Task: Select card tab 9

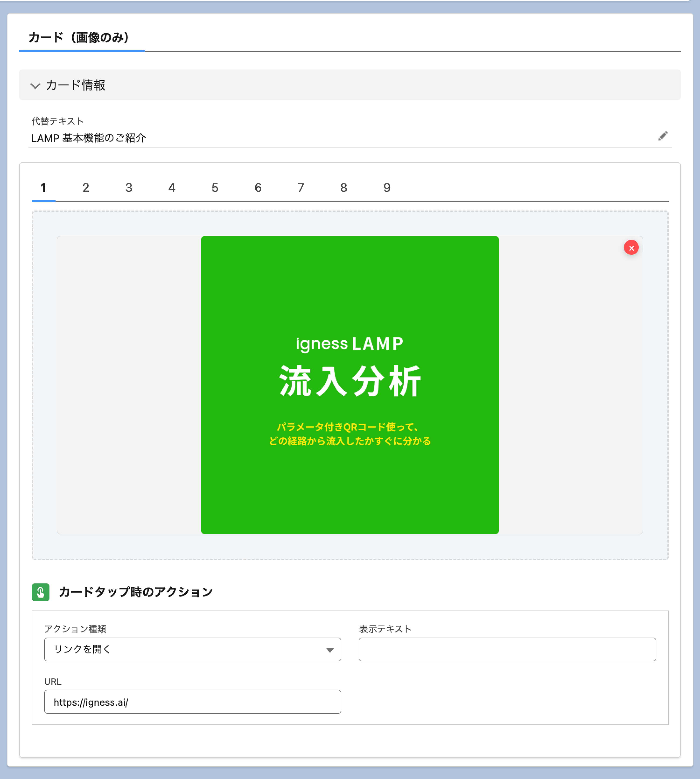Action: [x=387, y=188]
